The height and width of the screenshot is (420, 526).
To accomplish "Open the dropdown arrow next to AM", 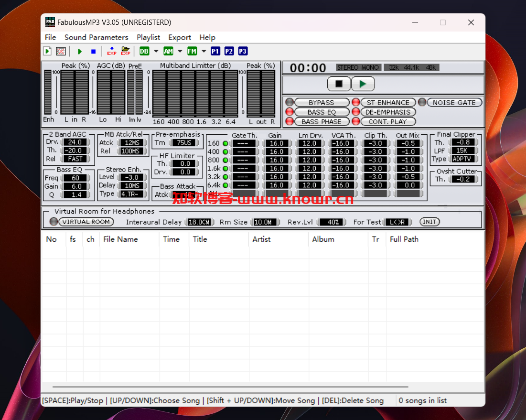I will (180, 51).
